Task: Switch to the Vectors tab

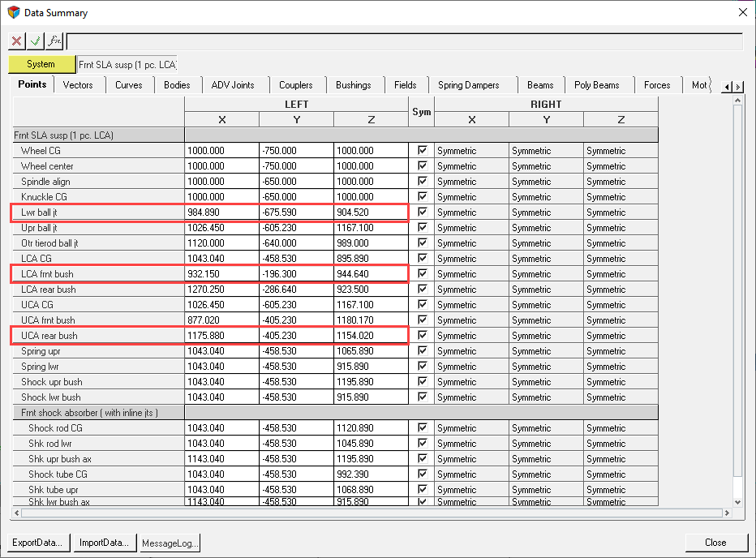Action: pos(78,85)
